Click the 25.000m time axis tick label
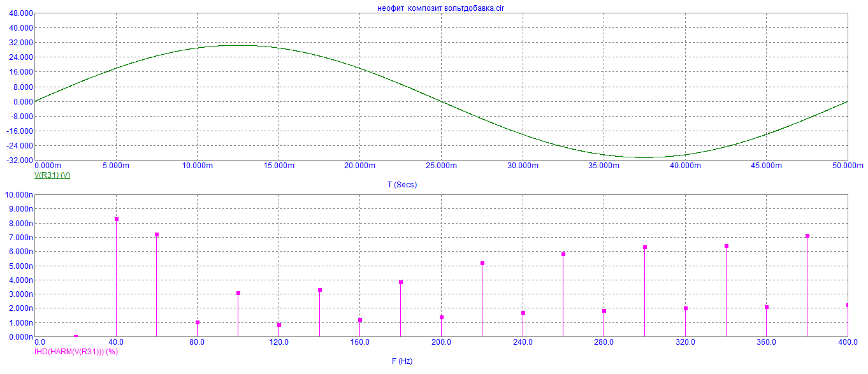The height and width of the screenshot is (374, 868). (441, 166)
